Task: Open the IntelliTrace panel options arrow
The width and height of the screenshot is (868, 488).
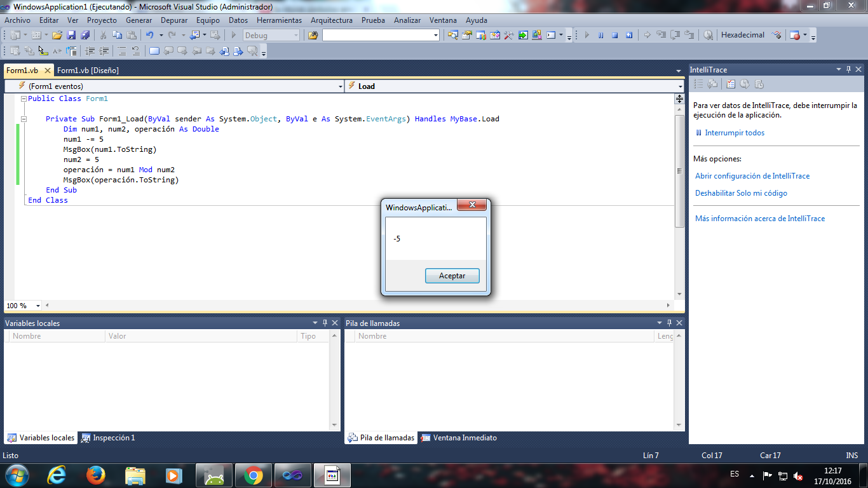Action: (x=837, y=70)
